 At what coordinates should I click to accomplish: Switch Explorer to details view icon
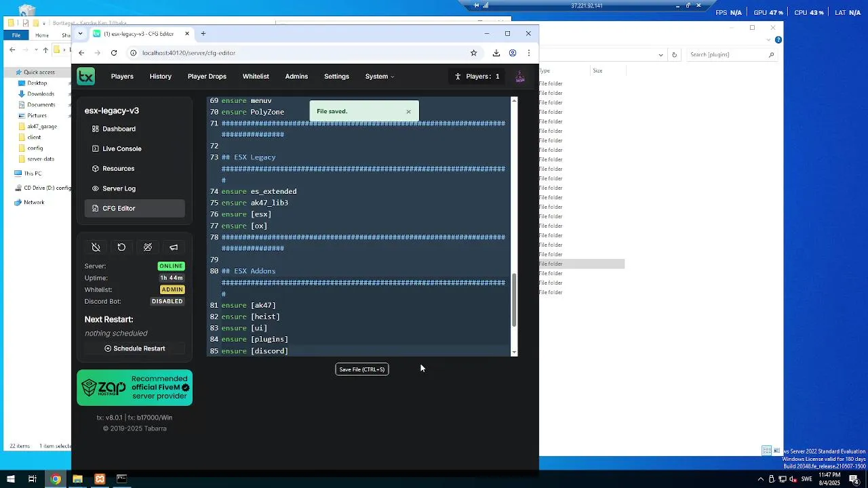[x=766, y=451]
